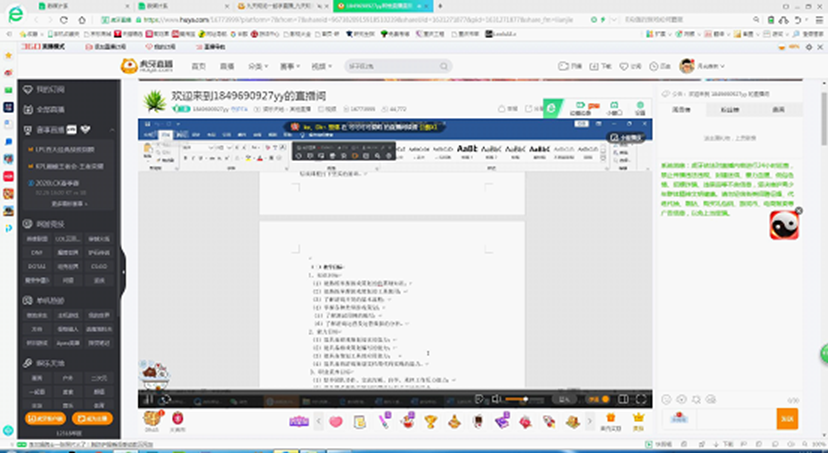Viewport: 828px width, 453px height.
Task: Open the treasure chest icon below video
Action: pos(152,419)
